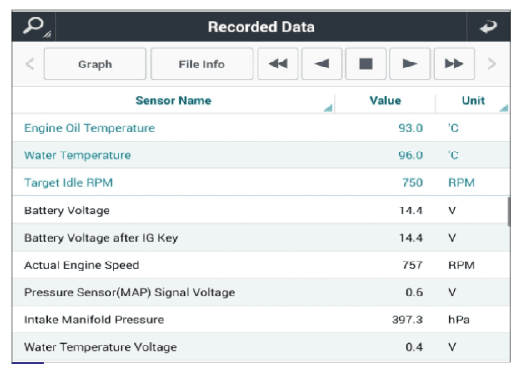Click the hPa unit cell
The image size is (520, 373).
click(459, 320)
